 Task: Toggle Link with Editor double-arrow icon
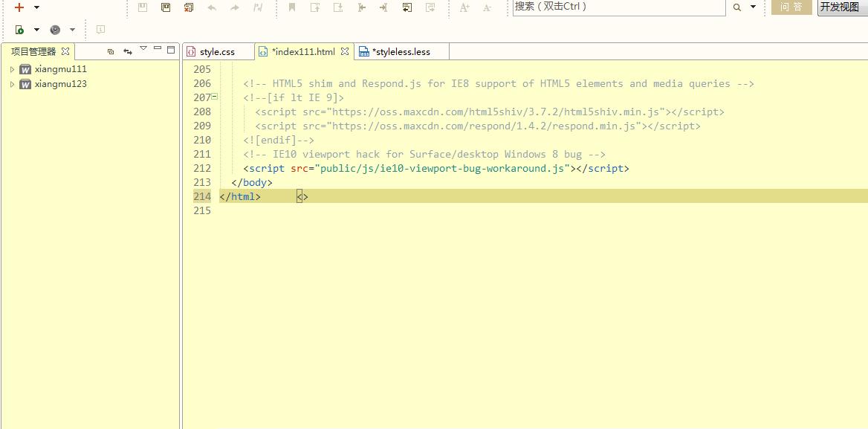click(128, 51)
